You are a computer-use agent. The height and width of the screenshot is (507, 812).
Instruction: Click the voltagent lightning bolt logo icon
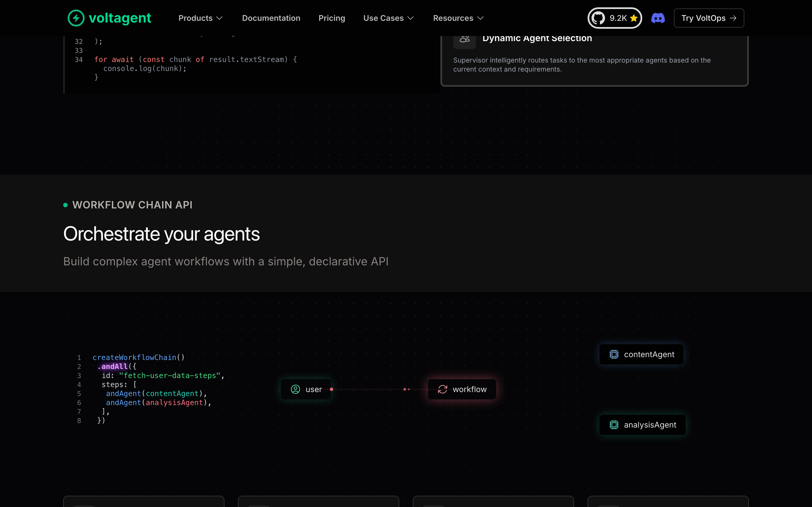click(x=76, y=18)
